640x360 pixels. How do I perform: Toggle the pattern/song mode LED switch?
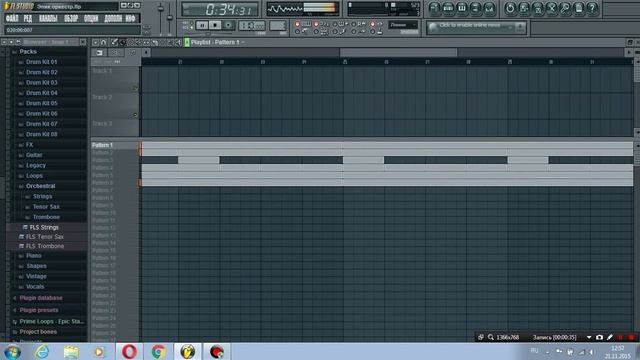click(x=191, y=25)
